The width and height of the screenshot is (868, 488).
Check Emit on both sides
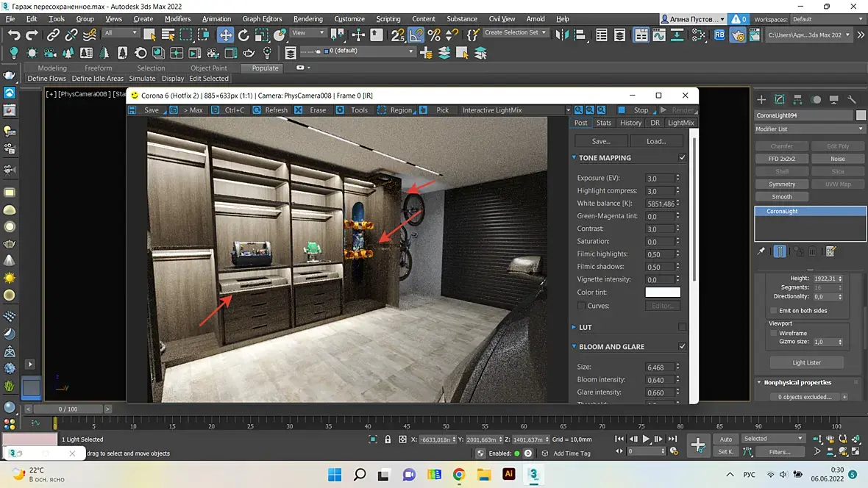[x=773, y=311]
